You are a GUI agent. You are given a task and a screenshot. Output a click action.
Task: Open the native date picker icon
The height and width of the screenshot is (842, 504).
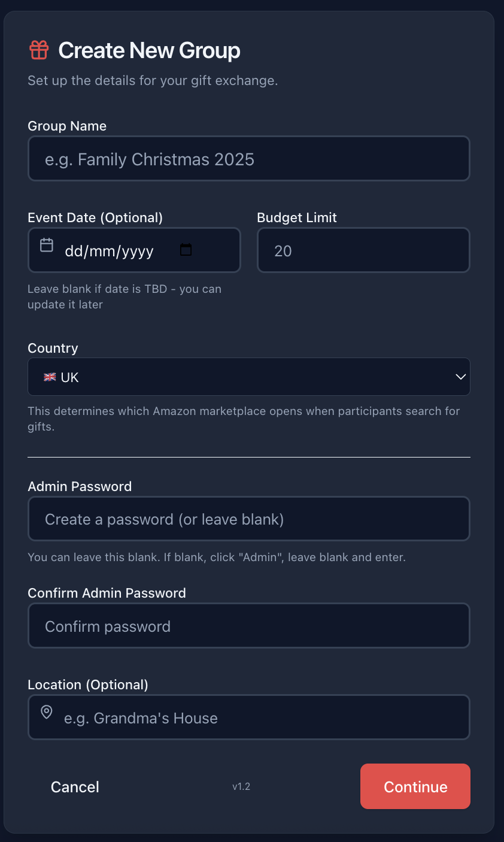(186, 250)
